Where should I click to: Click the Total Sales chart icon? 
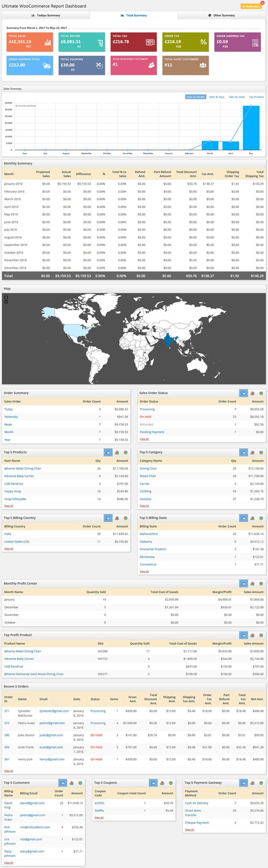[47, 43]
